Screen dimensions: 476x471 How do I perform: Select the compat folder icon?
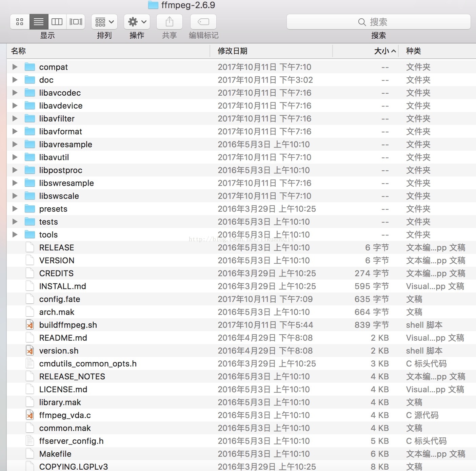pos(30,67)
